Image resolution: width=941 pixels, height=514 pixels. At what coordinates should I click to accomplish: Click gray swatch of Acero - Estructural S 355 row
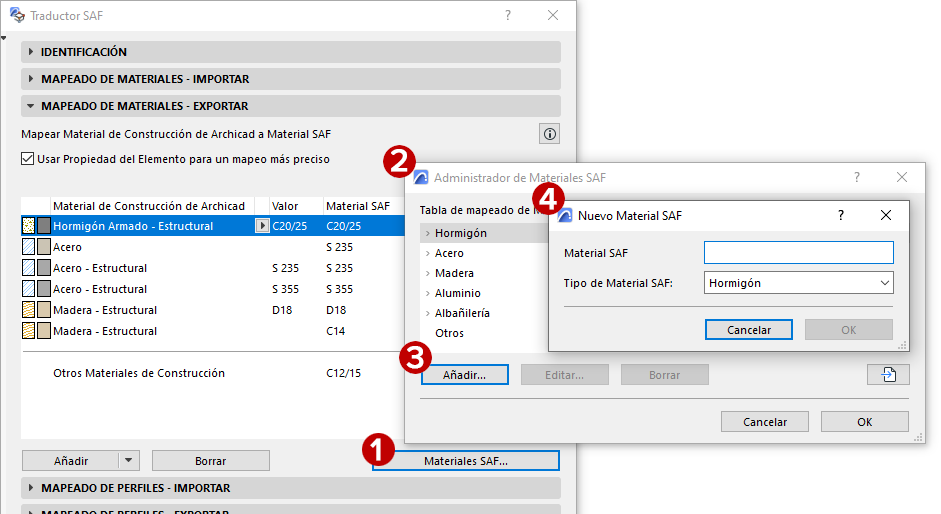[44, 289]
